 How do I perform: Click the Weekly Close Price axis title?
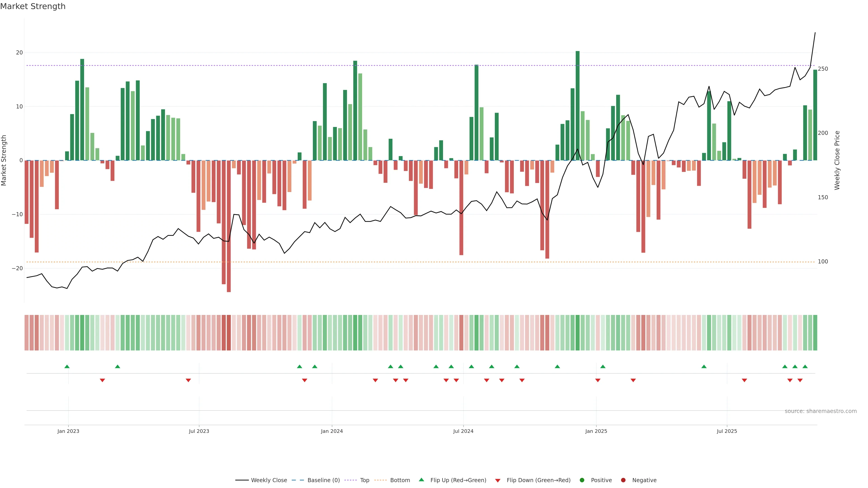837,160
